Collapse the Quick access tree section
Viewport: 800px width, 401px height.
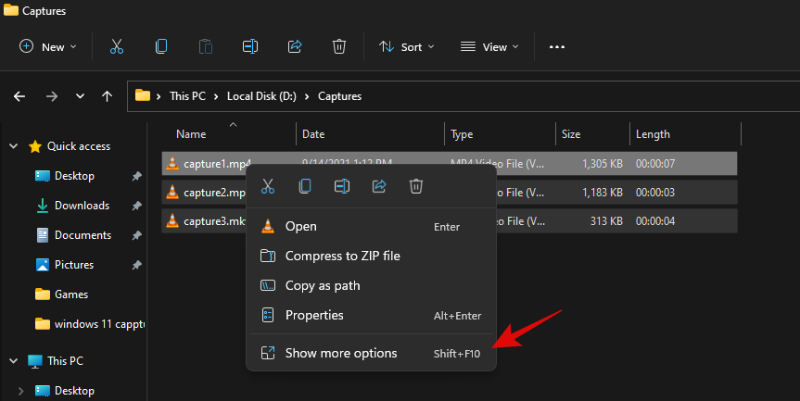pos(14,146)
